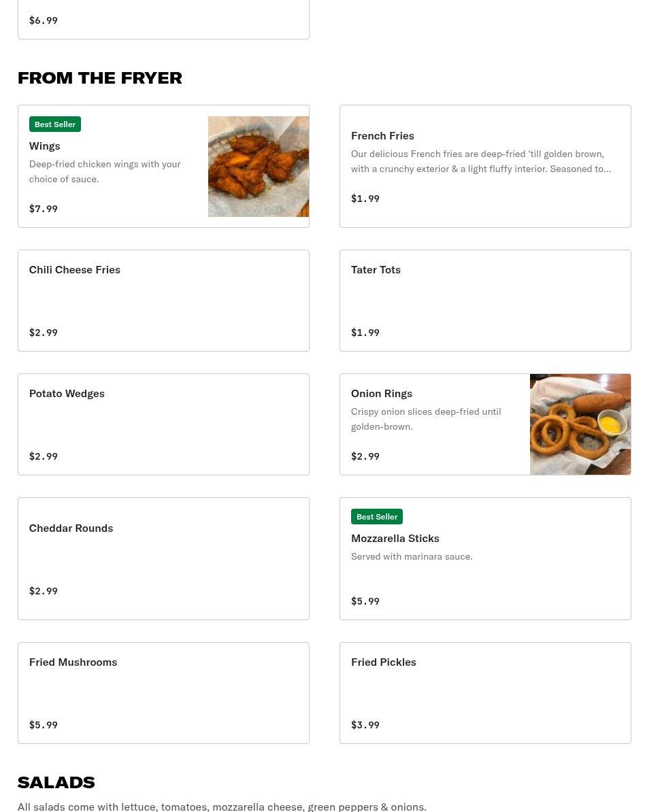Viewport: 660px width, 812px height.
Task: Select the Wings item title
Action: [x=44, y=146]
